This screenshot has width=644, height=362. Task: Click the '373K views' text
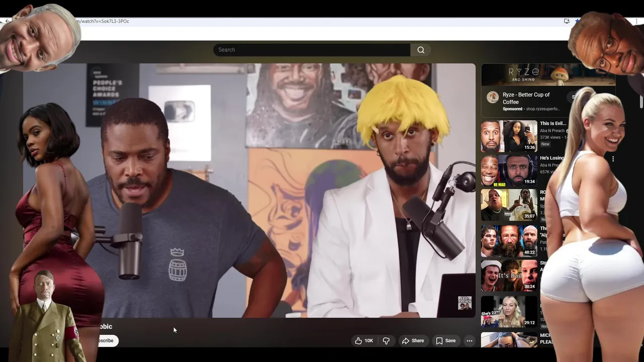click(x=551, y=137)
